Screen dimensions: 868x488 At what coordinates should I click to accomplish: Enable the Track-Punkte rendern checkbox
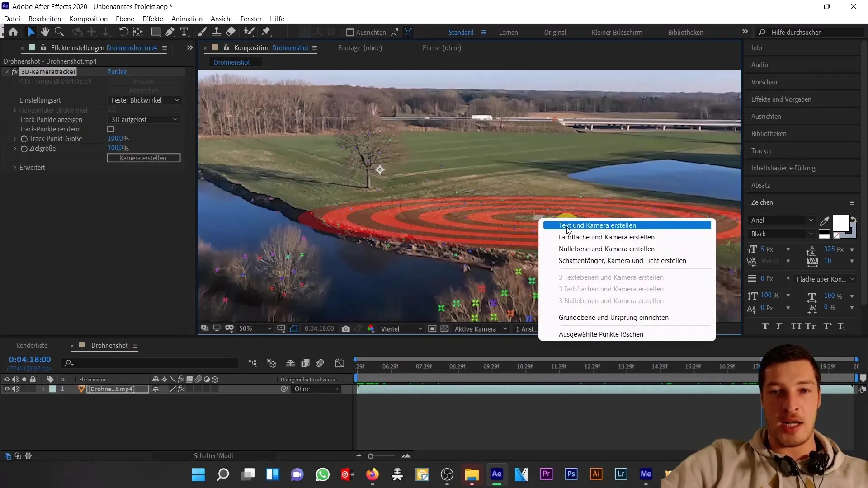pos(111,129)
